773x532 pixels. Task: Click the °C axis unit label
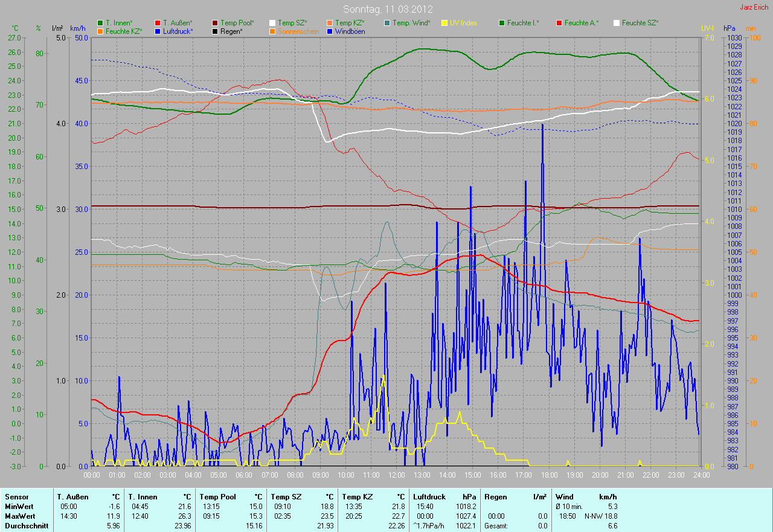click(x=16, y=28)
